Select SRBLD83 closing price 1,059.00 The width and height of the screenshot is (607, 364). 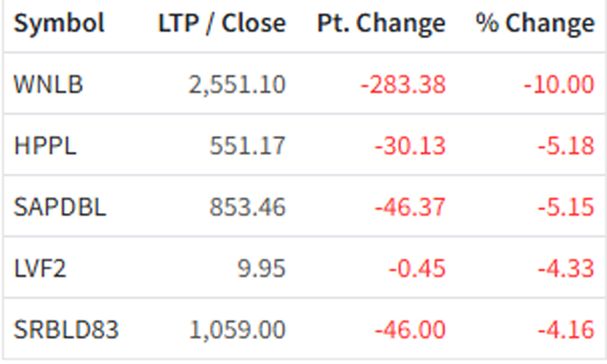tap(237, 330)
